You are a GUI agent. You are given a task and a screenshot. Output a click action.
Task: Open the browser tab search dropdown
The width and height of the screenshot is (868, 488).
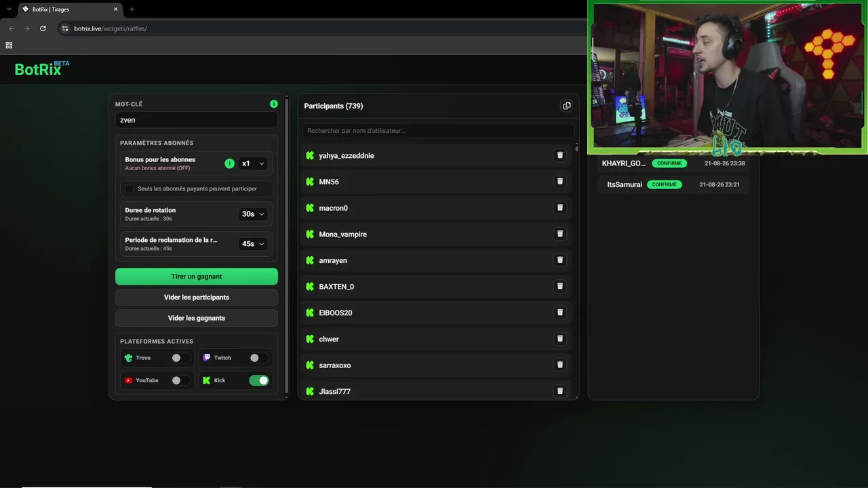[9, 9]
